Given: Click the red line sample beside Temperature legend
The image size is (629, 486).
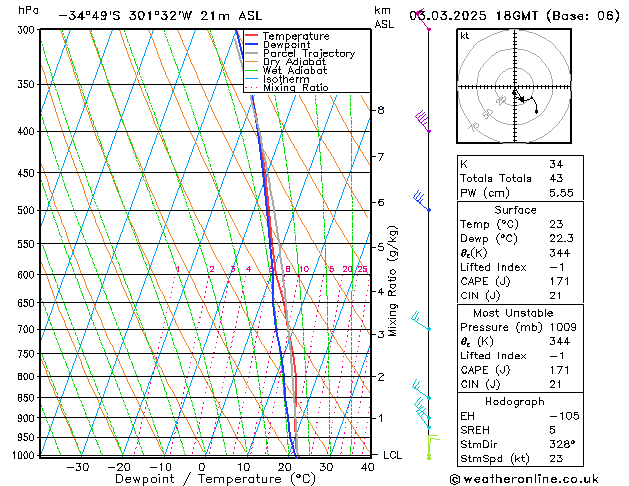Looking at the screenshot, I should click(x=252, y=36).
